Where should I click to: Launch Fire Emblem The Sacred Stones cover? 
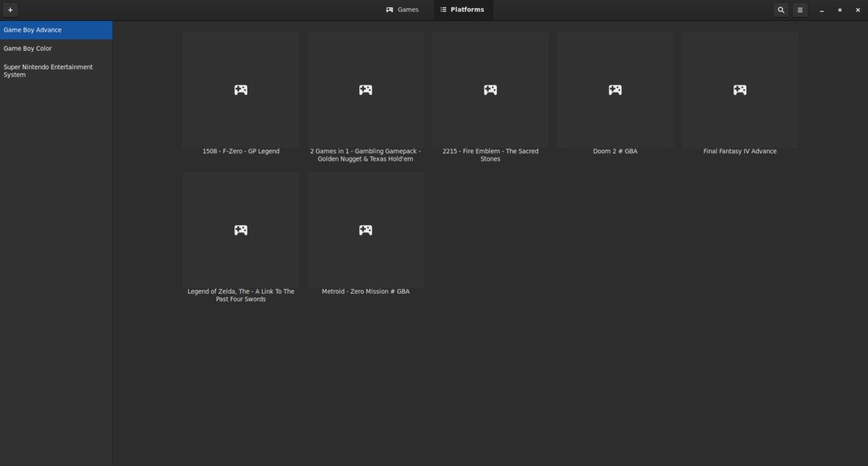tap(490, 90)
